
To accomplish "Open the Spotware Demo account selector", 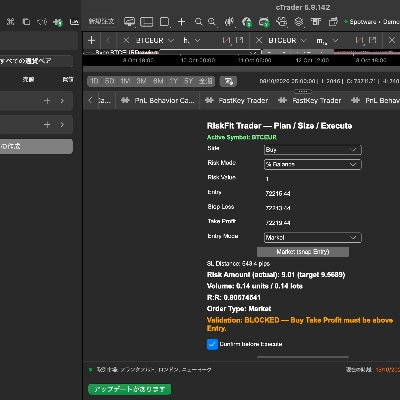I will coord(372,22).
